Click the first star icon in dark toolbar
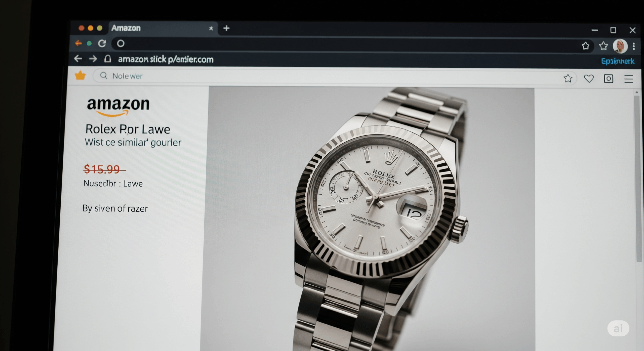 (x=586, y=46)
